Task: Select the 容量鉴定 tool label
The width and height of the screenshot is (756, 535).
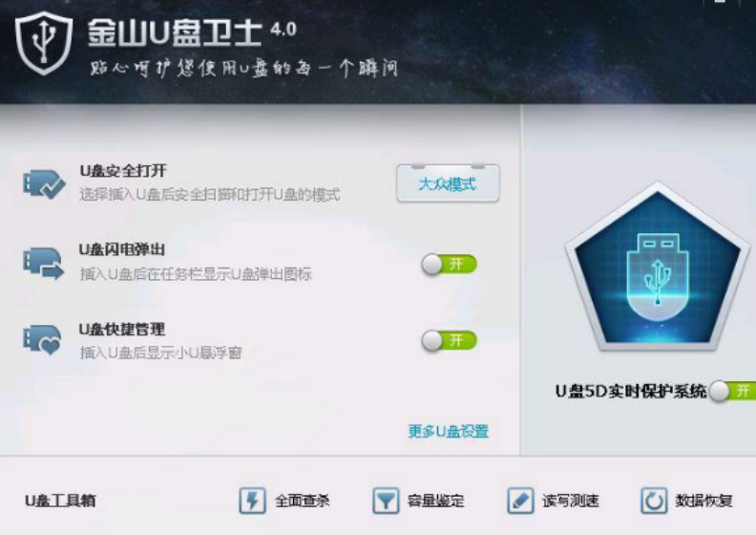Action: pos(436,501)
